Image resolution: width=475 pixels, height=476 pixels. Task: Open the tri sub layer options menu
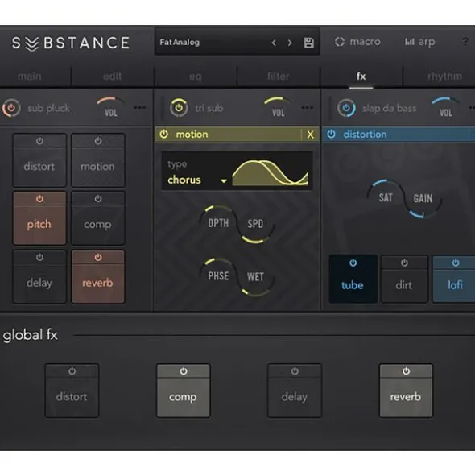(308, 107)
